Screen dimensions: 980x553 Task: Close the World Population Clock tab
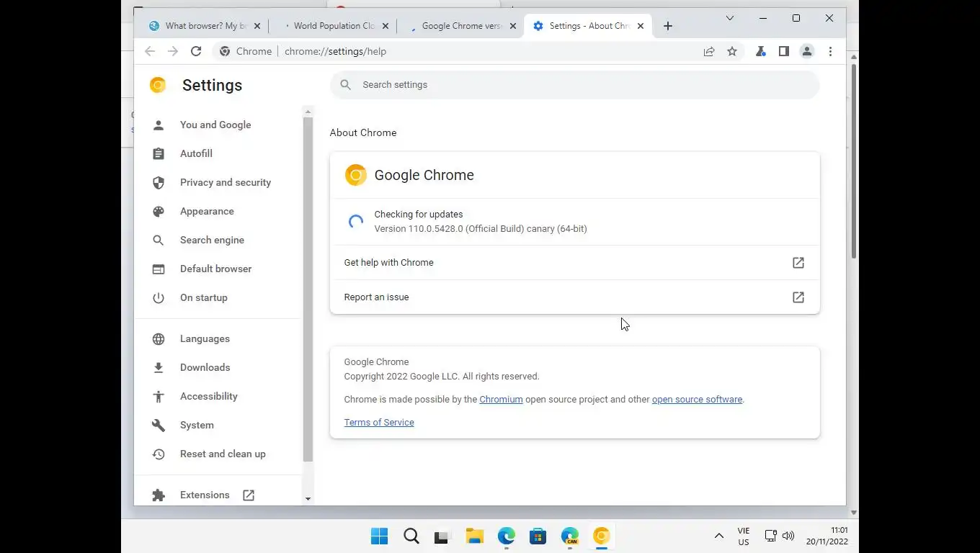(x=386, y=26)
